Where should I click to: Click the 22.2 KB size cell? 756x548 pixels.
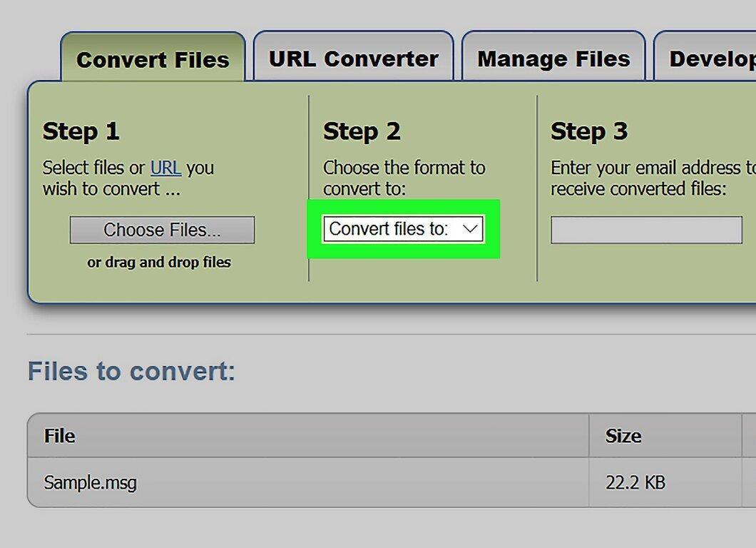tap(635, 482)
